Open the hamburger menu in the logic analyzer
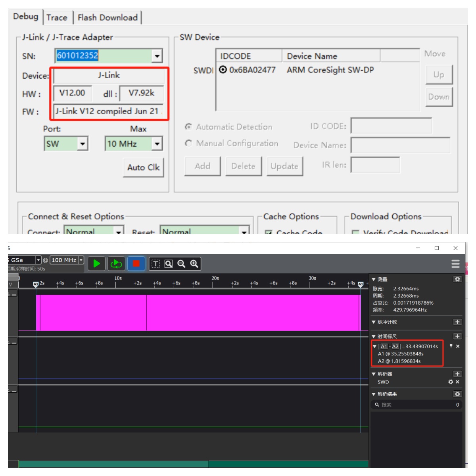 coord(455,264)
